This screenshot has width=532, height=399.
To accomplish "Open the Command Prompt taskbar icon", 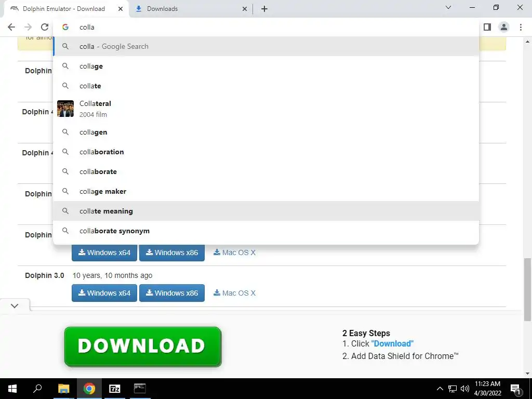I will [x=140, y=389].
